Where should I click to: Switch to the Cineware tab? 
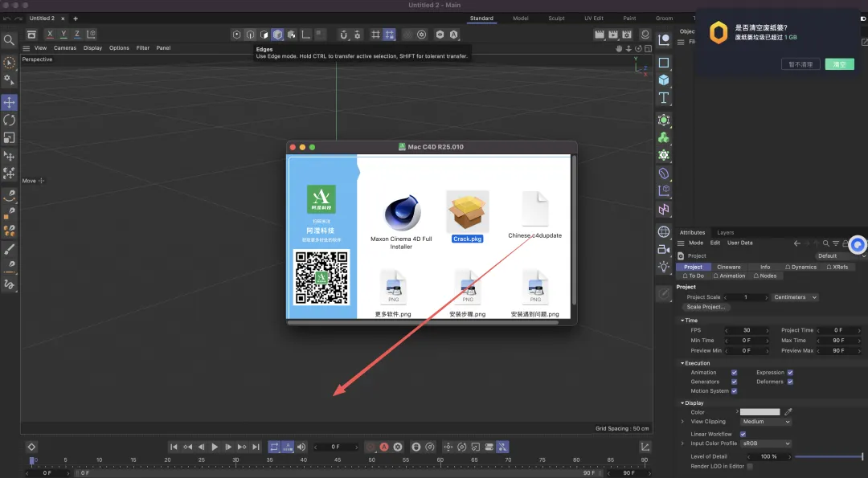tap(728, 267)
